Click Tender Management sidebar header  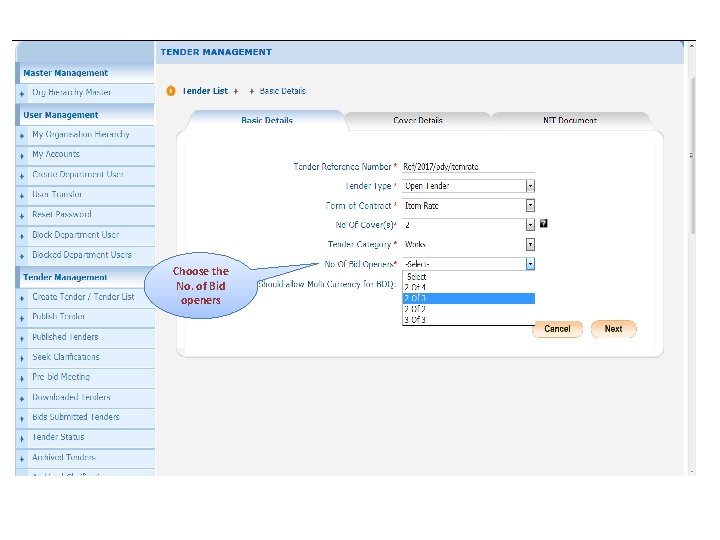click(x=85, y=277)
